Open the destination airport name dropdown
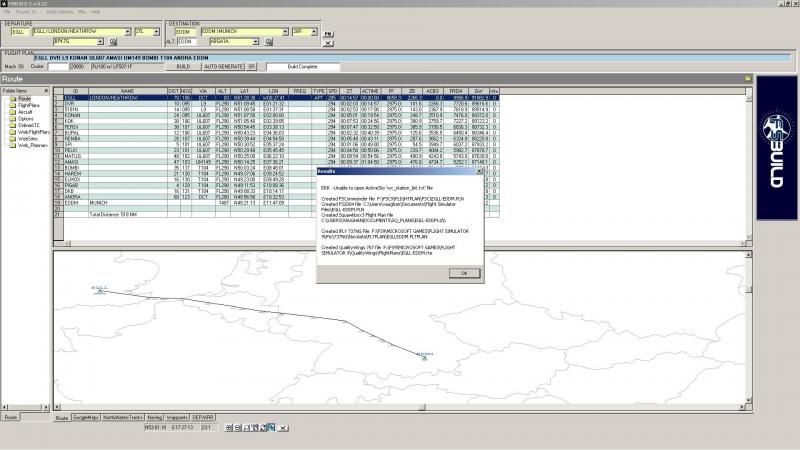 click(x=285, y=32)
